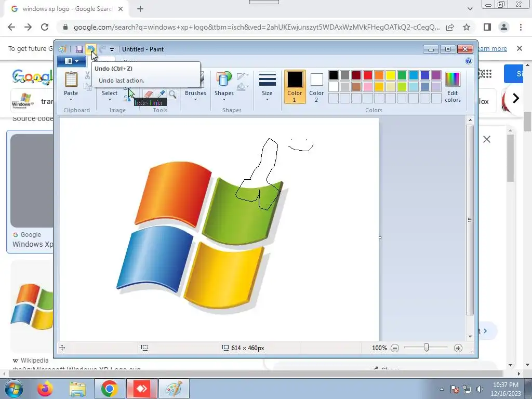
Task: Pick the red color swatch
Action: pyautogui.click(x=368, y=75)
